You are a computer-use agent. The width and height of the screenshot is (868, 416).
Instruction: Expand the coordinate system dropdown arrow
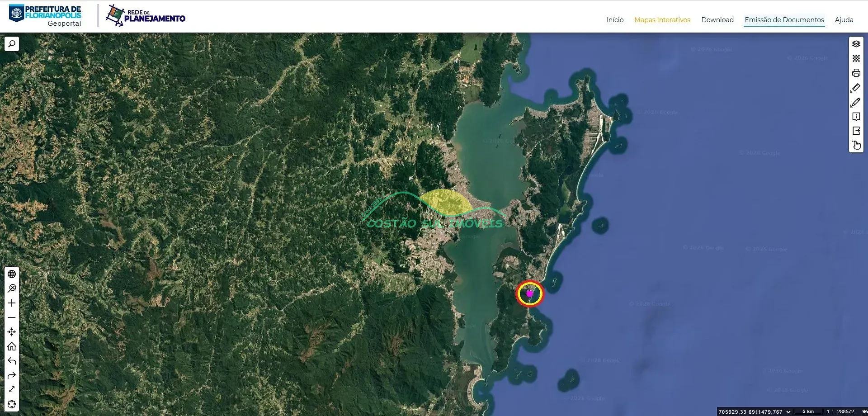click(788, 412)
